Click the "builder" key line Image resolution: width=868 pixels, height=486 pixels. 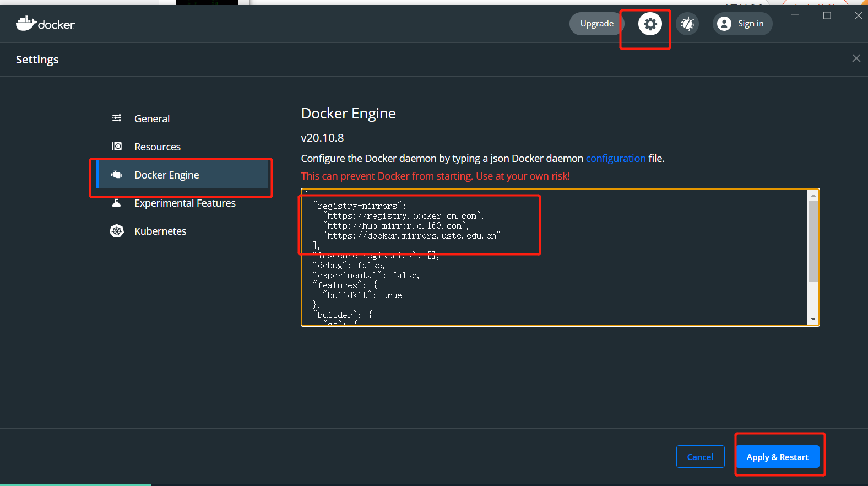point(343,315)
